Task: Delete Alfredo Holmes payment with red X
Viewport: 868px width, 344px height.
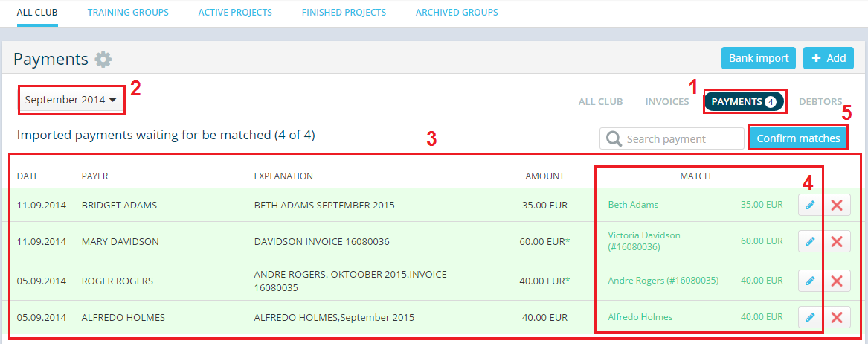Action: (837, 317)
